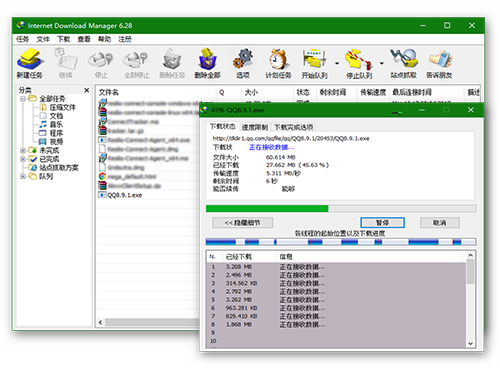Click the 继续 (resume) toolbar icon
This screenshot has height=376, width=500.
click(x=66, y=63)
